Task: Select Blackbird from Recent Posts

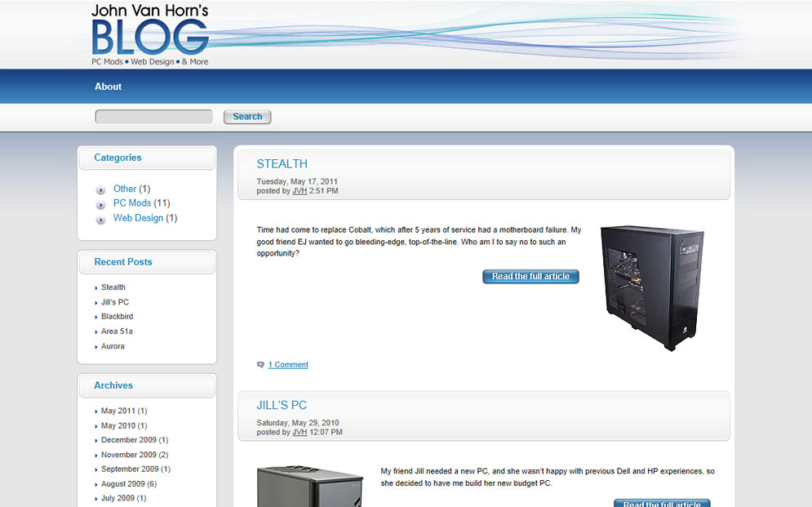Action: 117,317
